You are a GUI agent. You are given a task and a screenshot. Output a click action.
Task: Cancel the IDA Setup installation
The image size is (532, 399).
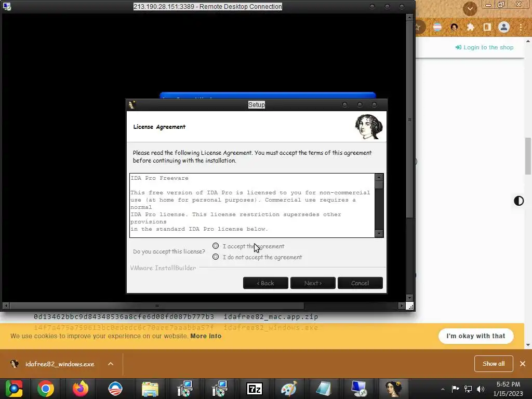(x=360, y=283)
